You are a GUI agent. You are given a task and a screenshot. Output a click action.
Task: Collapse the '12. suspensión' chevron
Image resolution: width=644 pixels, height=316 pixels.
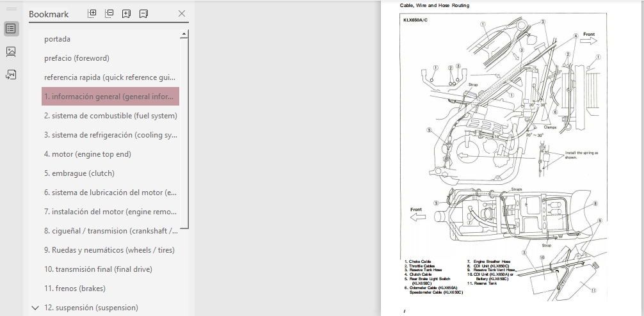(x=35, y=308)
